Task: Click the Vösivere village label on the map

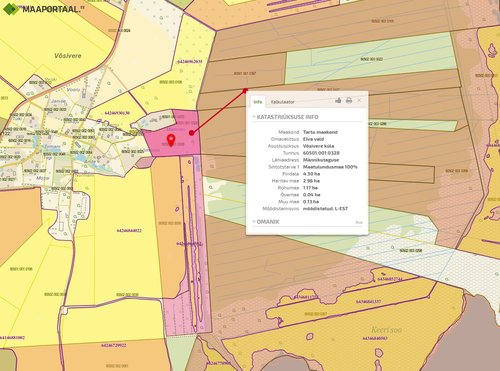Action: 68,56
